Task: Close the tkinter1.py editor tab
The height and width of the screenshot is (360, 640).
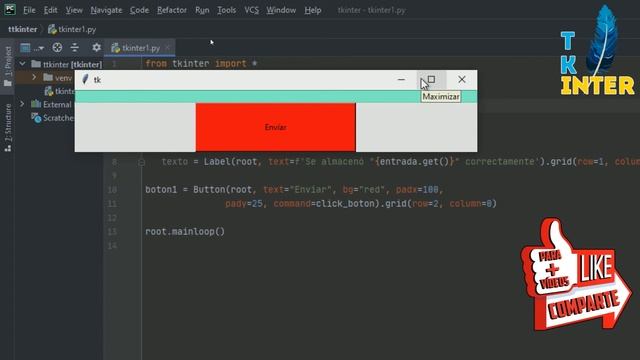Action: [167, 48]
